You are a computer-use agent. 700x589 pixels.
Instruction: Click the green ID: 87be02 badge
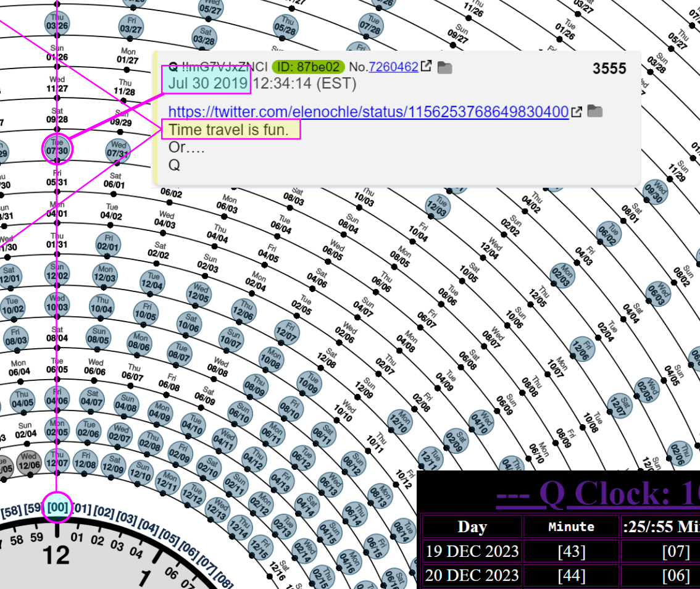coord(308,67)
